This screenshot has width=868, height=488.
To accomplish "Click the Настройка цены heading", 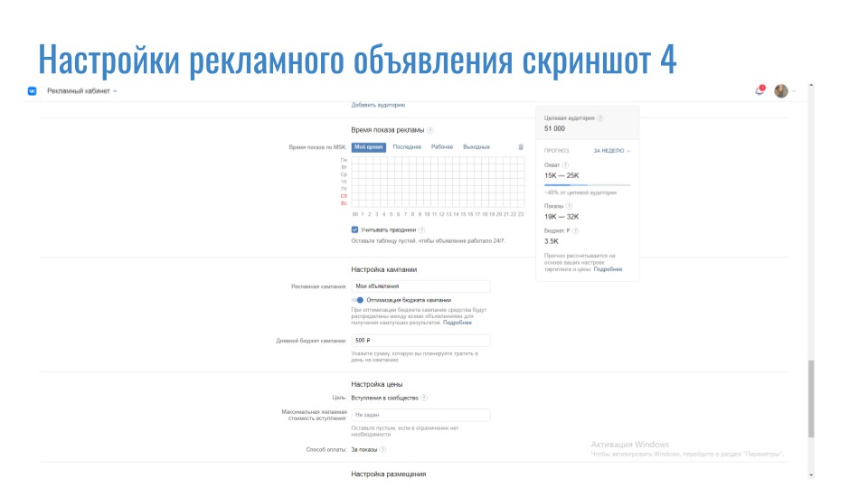I will click(377, 385).
